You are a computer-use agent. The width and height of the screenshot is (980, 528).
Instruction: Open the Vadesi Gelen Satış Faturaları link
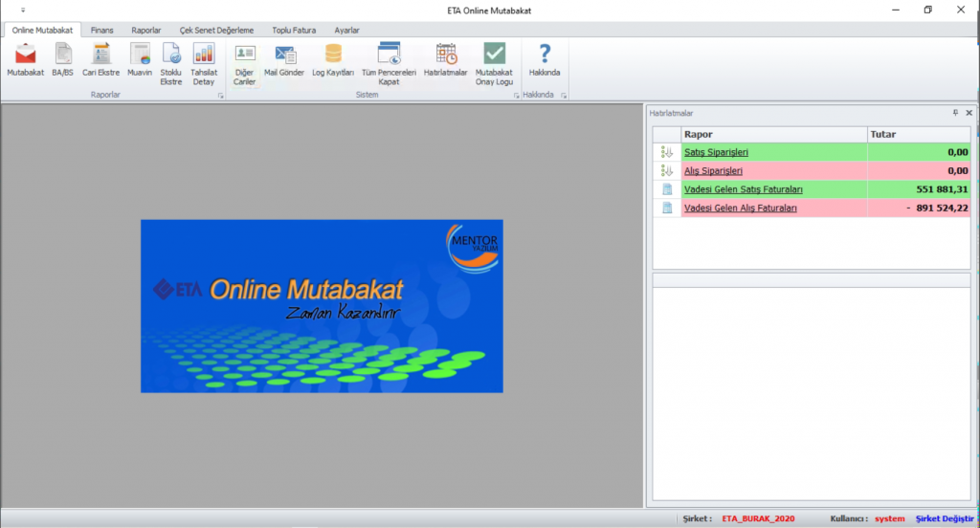(x=743, y=189)
